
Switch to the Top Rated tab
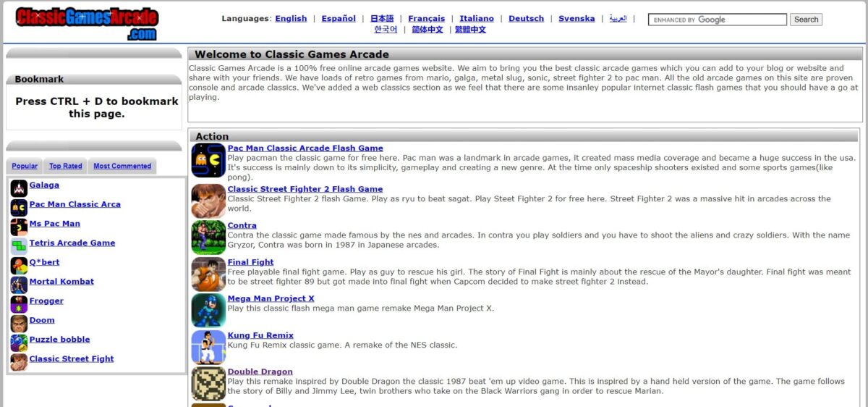pos(66,166)
